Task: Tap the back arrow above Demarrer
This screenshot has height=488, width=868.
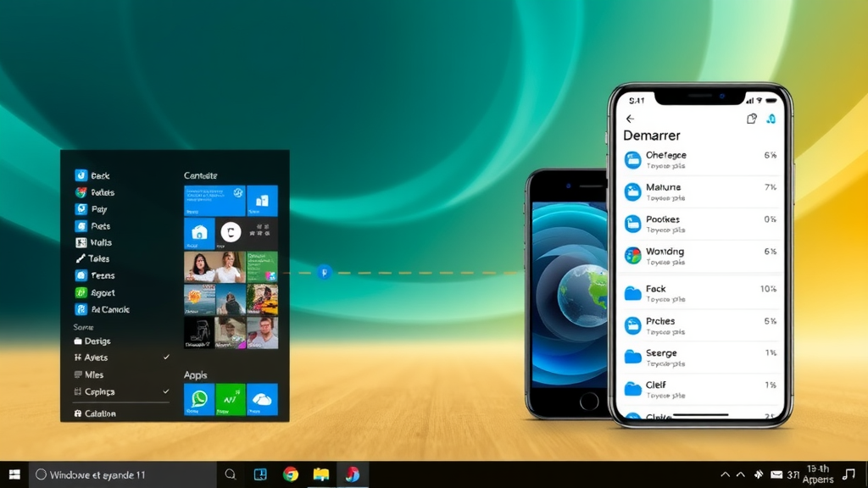Action: (x=629, y=118)
